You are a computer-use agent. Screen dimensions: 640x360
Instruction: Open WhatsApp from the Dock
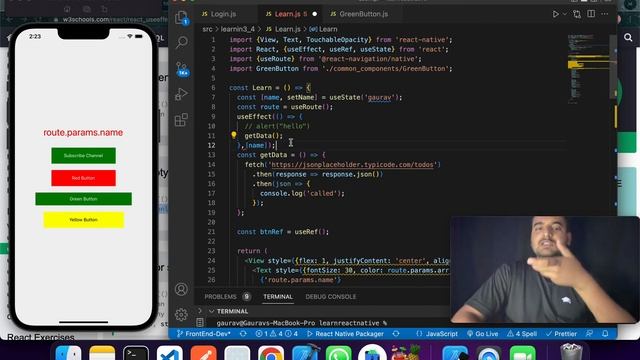(338, 353)
